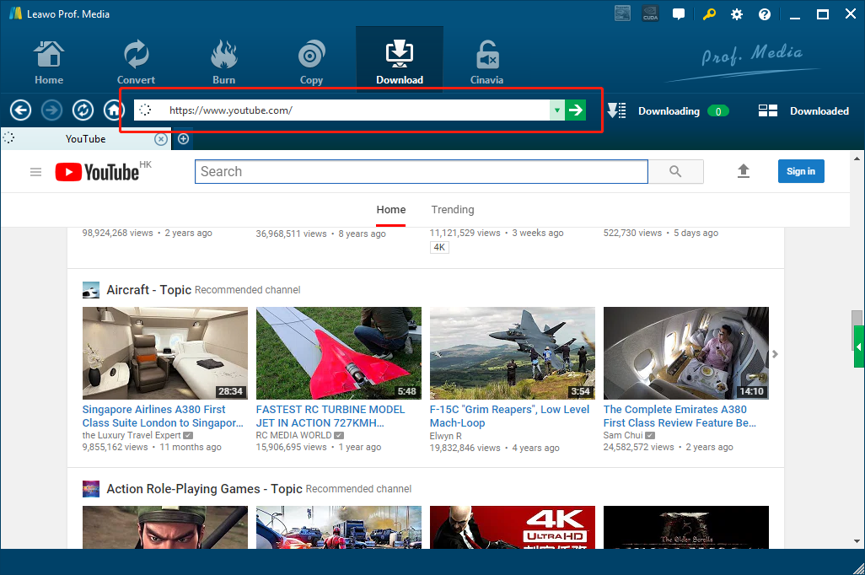
Task: Click the YouTube Search input box
Action: click(x=420, y=172)
